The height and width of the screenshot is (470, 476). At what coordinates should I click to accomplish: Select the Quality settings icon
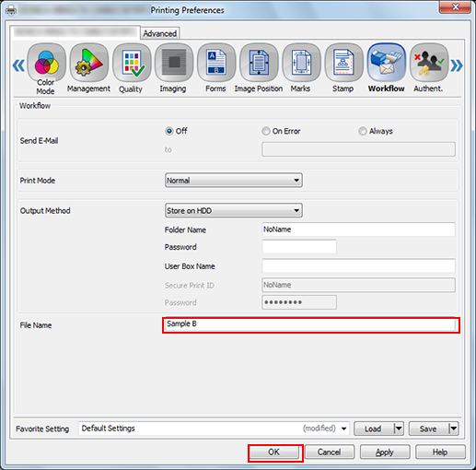pyautogui.click(x=132, y=63)
